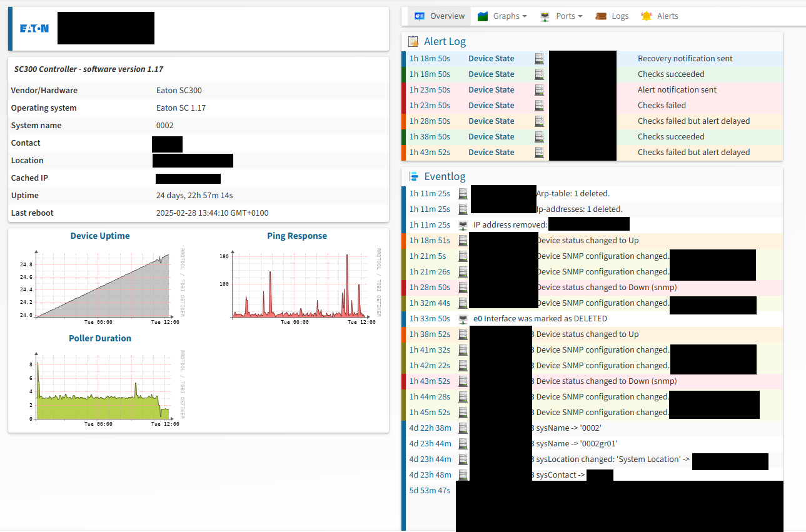Screen dimensions: 806x532
Task: Click the Alerts bell icon
Action: (x=647, y=16)
